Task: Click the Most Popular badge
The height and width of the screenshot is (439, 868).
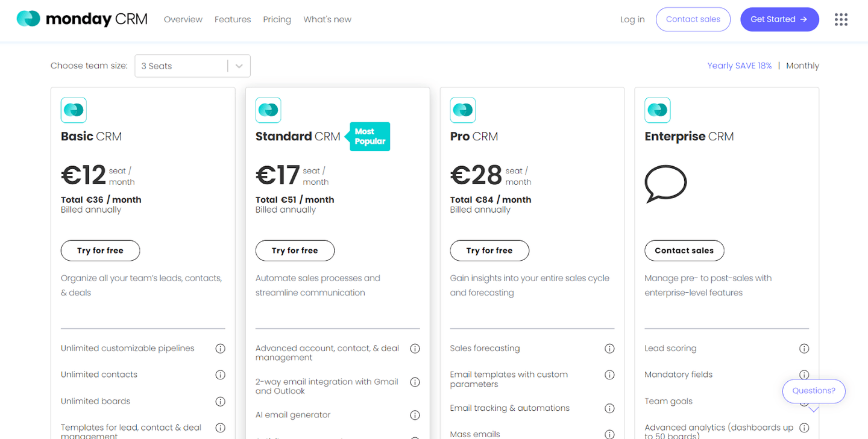Action: click(369, 137)
